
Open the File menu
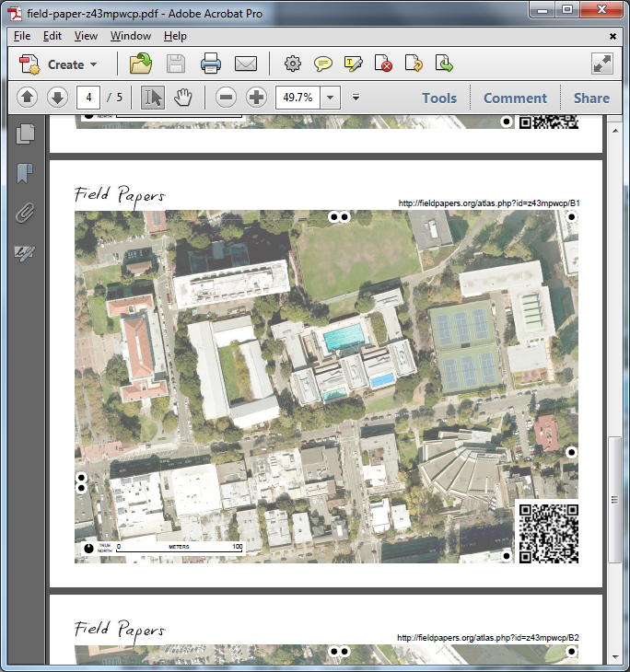coord(22,36)
